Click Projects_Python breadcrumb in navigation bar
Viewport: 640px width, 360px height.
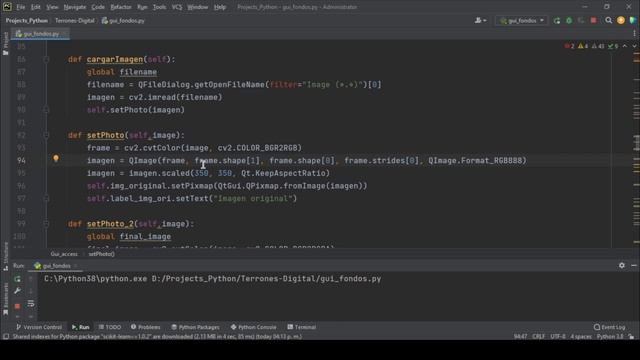click(27, 20)
